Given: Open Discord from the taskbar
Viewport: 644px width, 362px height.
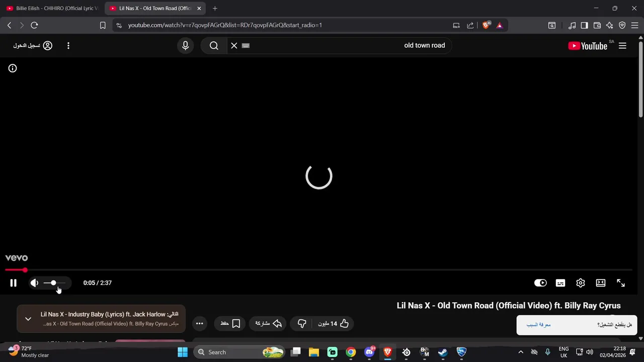Looking at the screenshot, I should click(x=369, y=352).
